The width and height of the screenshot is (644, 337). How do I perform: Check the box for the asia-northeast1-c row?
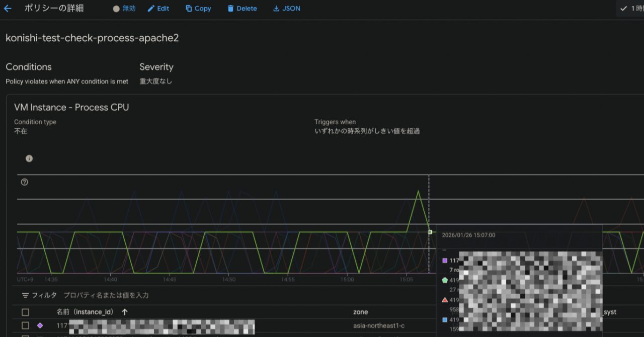click(x=25, y=325)
